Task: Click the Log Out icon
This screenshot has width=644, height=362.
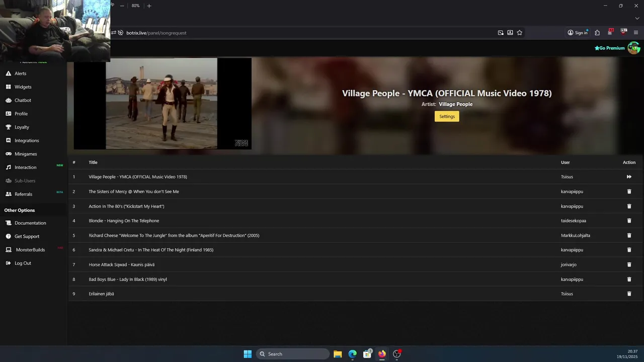Action: tap(8, 263)
